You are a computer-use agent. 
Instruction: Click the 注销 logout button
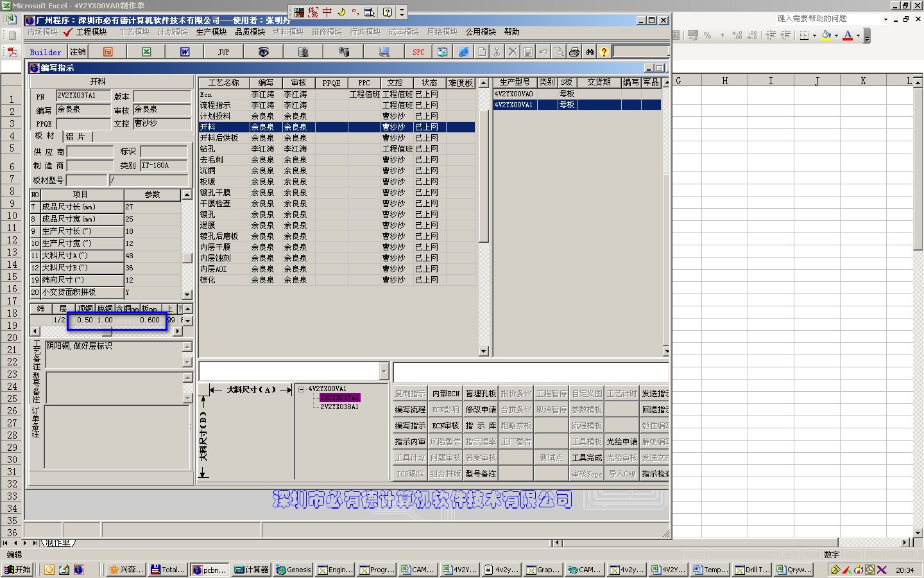(x=78, y=52)
